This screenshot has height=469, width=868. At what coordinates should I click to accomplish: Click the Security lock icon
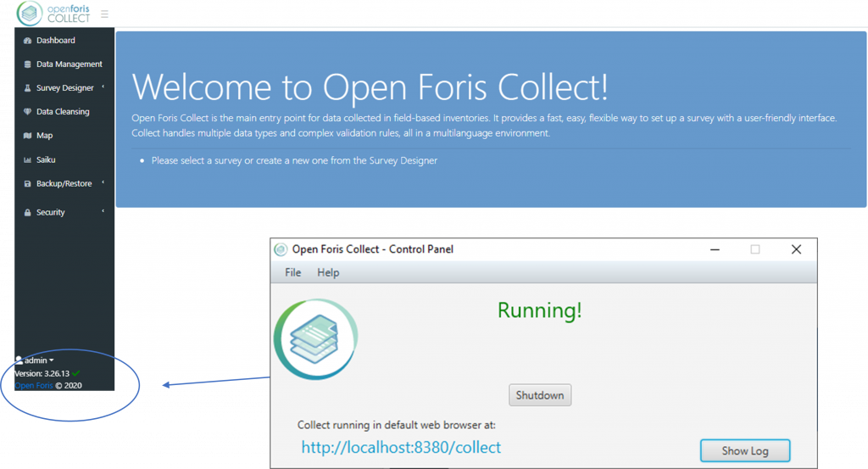(27, 212)
